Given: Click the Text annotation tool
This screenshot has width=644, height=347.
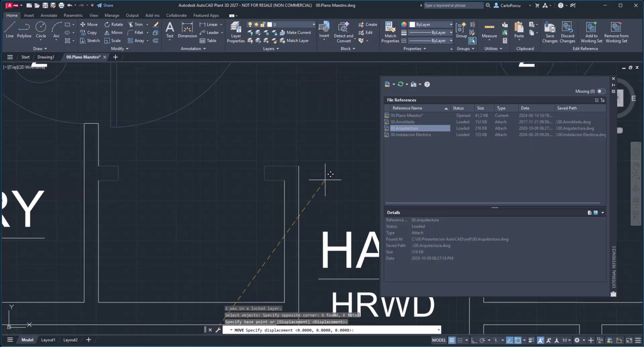Looking at the screenshot, I should coord(170,30).
